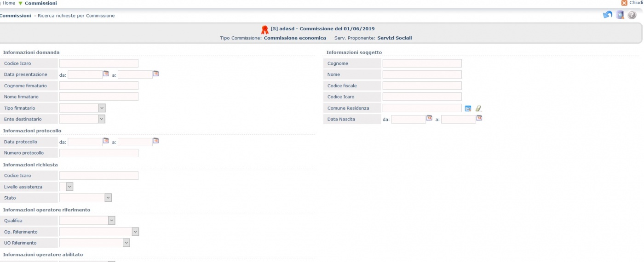The height and width of the screenshot is (262, 644).
Task: Click the blue back arrow icon
Action: point(607,15)
